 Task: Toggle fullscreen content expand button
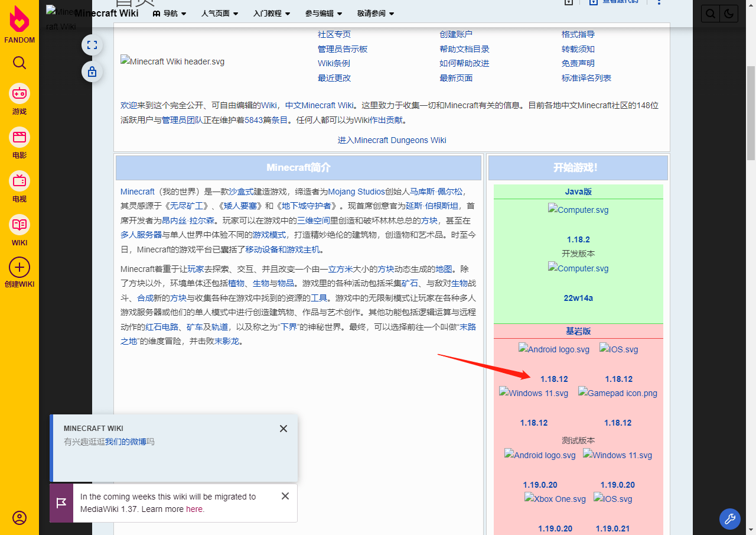[x=92, y=45]
